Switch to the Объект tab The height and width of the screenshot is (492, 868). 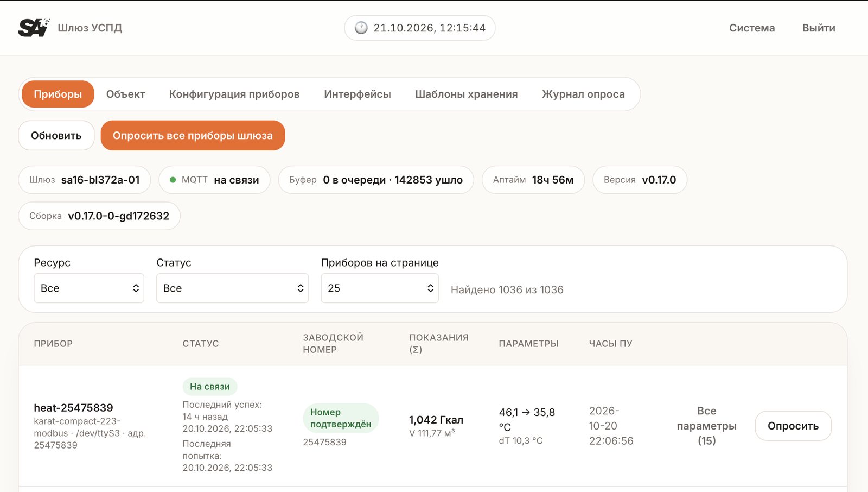click(125, 94)
